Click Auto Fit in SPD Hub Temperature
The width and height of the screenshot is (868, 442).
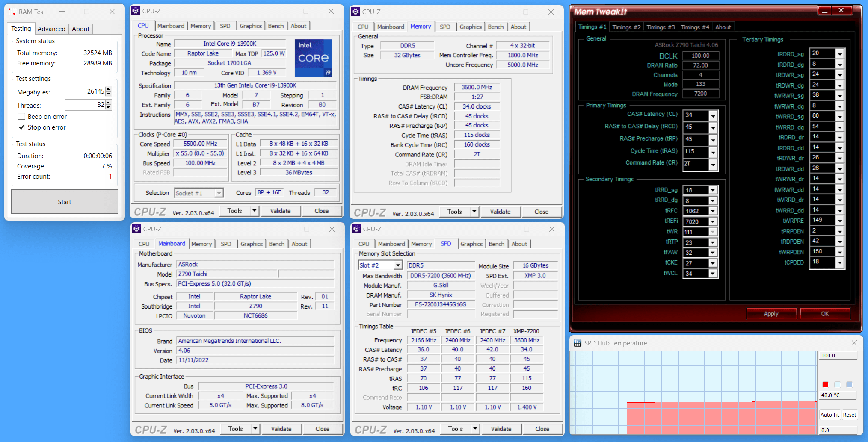(x=829, y=415)
